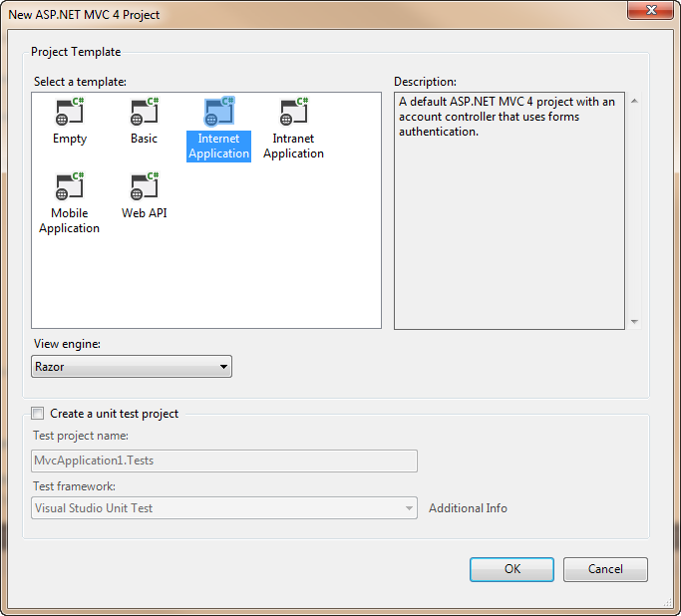
Task: Select the Mobile Application template icon
Action: click(x=70, y=186)
